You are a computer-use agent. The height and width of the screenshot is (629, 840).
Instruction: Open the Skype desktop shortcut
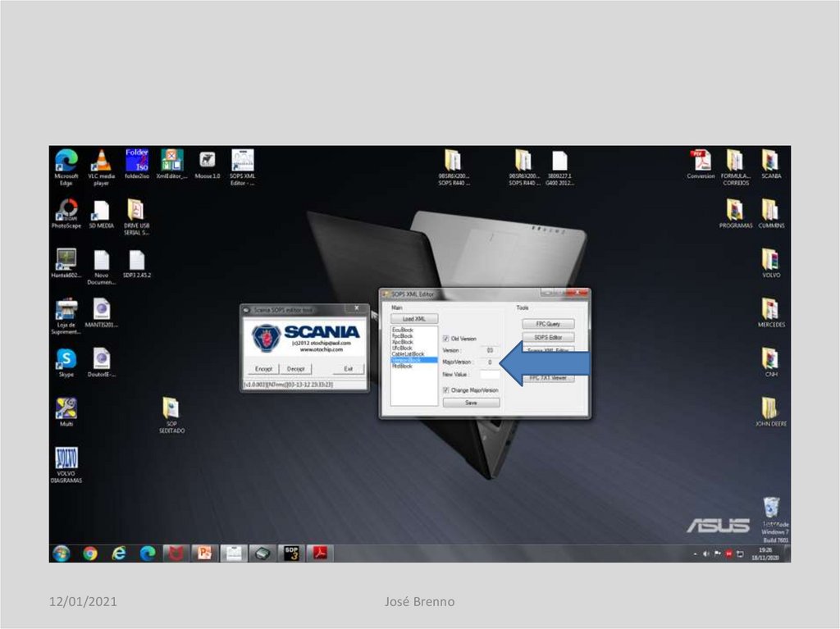coord(66,359)
